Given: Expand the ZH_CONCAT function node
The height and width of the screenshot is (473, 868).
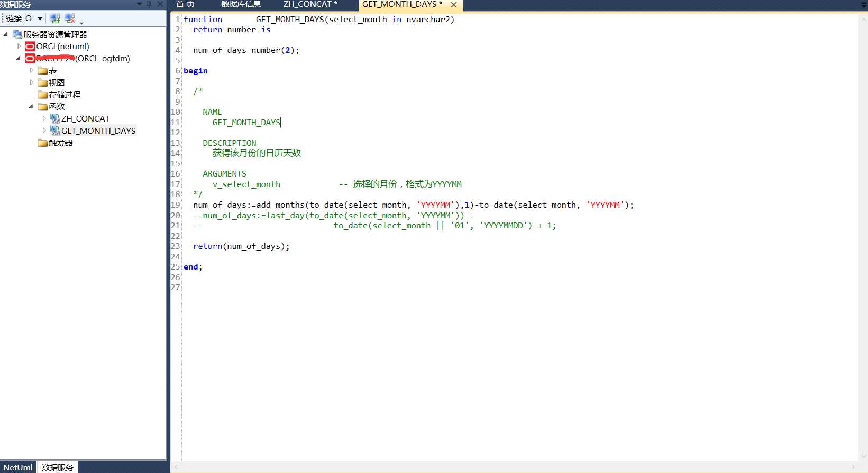Looking at the screenshot, I should [44, 118].
